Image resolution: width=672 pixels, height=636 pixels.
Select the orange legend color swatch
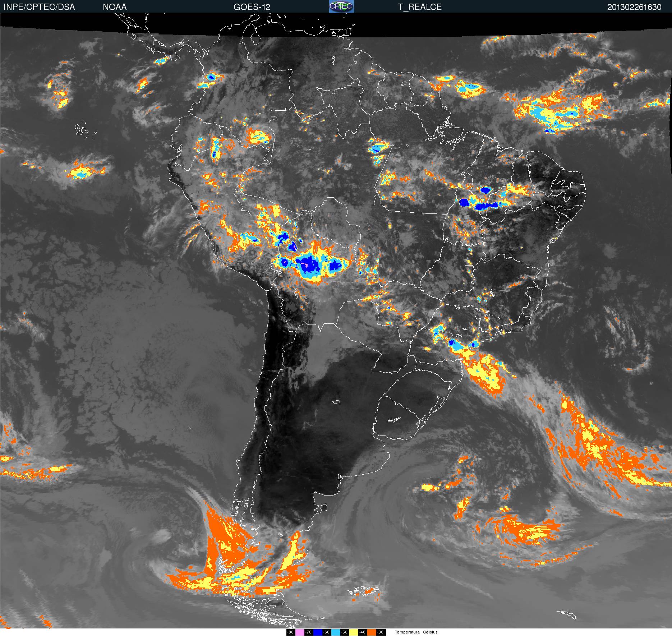click(x=372, y=632)
